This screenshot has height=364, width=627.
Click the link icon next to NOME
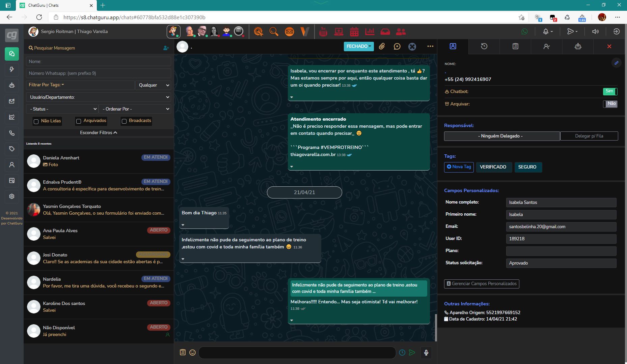coord(617,63)
